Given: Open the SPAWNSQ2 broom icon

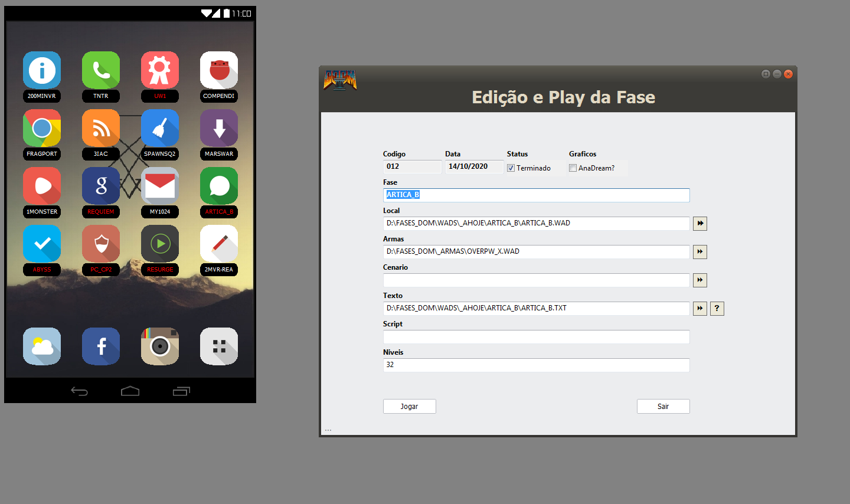Looking at the screenshot, I should [160, 128].
